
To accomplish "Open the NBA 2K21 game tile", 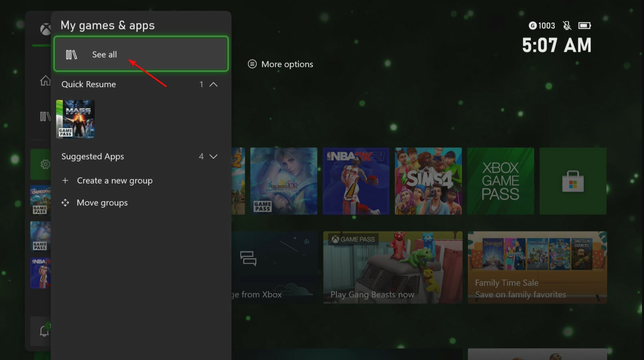I will [x=356, y=181].
